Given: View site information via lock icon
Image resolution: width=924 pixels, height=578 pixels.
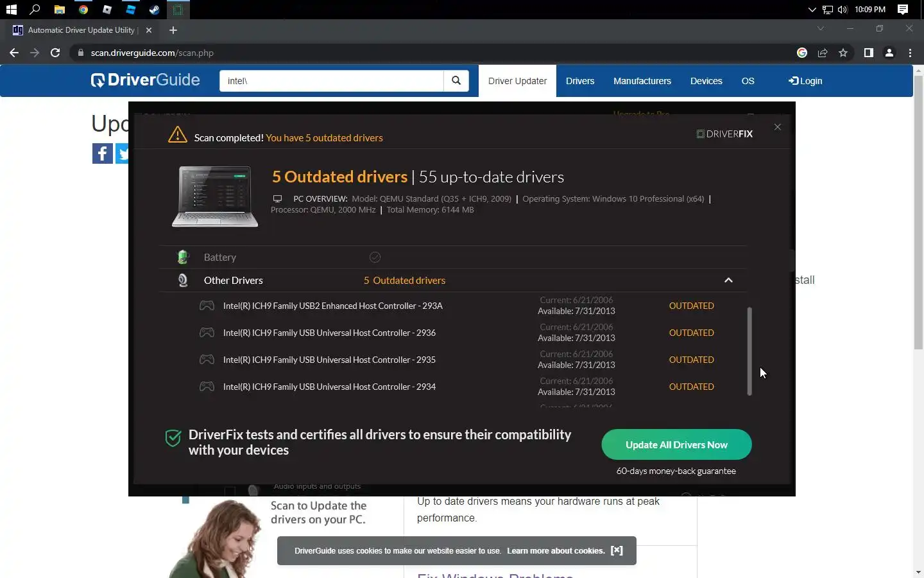Looking at the screenshot, I should pos(81,53).
